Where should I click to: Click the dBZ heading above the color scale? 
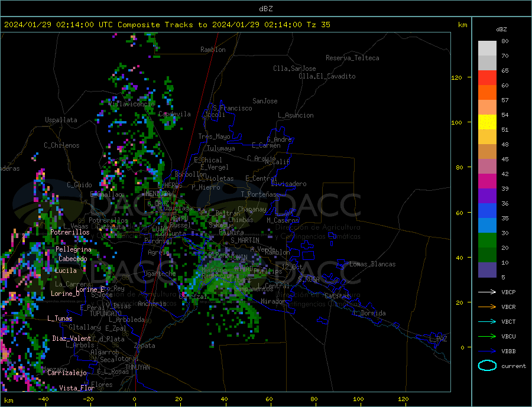click(501, 30)
